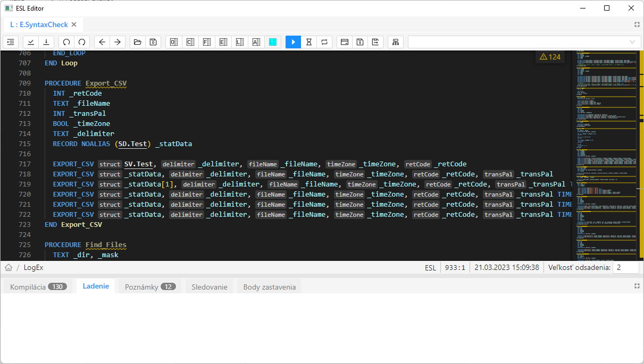The image size is (644, 364).
Task: Click the warning badge showing 124
Action: (550, 57)
